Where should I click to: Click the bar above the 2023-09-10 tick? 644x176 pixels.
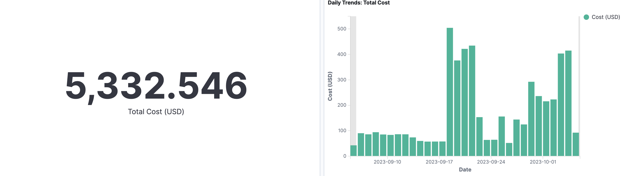click(x=390, y=146)
